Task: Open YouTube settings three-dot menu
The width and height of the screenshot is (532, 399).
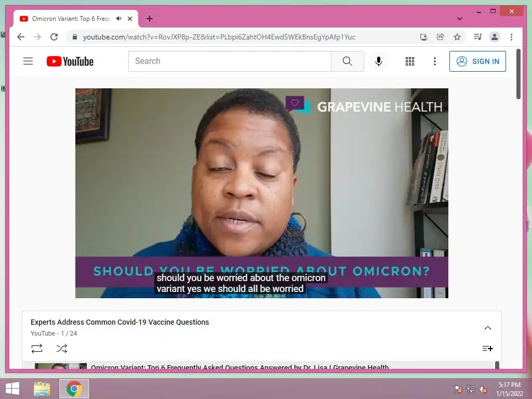Action: pyautogui.click(x=435, y=61)
